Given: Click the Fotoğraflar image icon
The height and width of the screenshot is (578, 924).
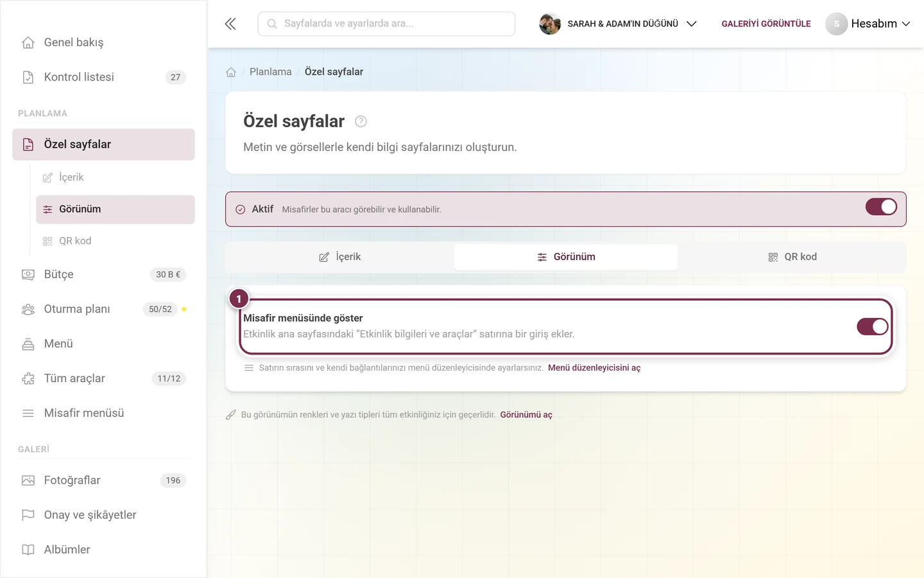Looking at the screenshot, I should 28,480.
